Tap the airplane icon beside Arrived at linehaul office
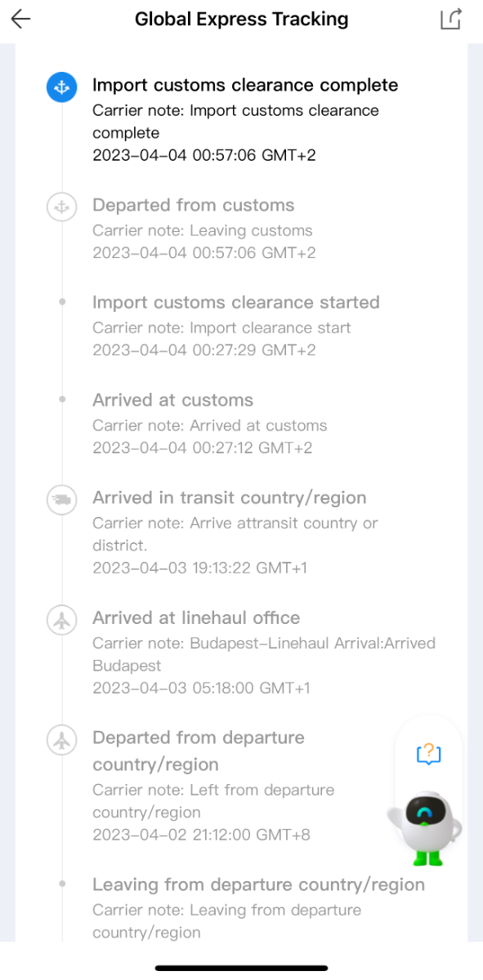 [62, 619]
